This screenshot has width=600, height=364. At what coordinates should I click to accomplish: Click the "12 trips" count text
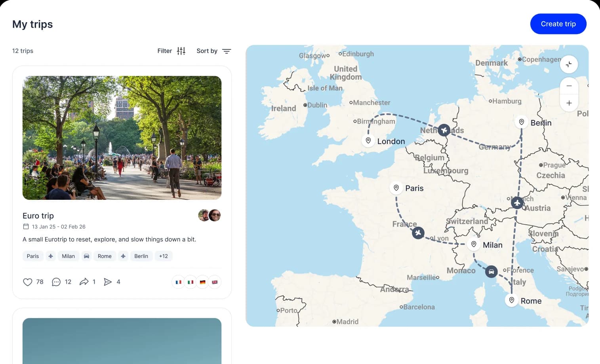coord(23,51)
